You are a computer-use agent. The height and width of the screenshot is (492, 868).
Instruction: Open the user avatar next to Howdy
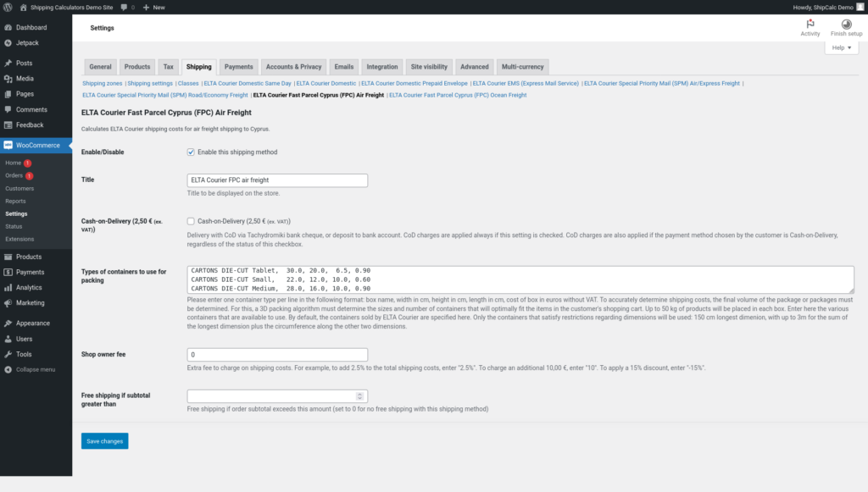tap(860, 7)
